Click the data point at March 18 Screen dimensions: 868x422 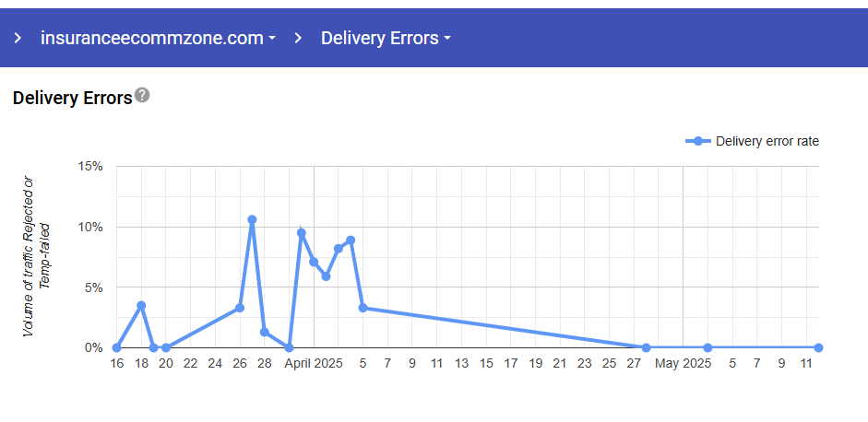click(141, 305)
